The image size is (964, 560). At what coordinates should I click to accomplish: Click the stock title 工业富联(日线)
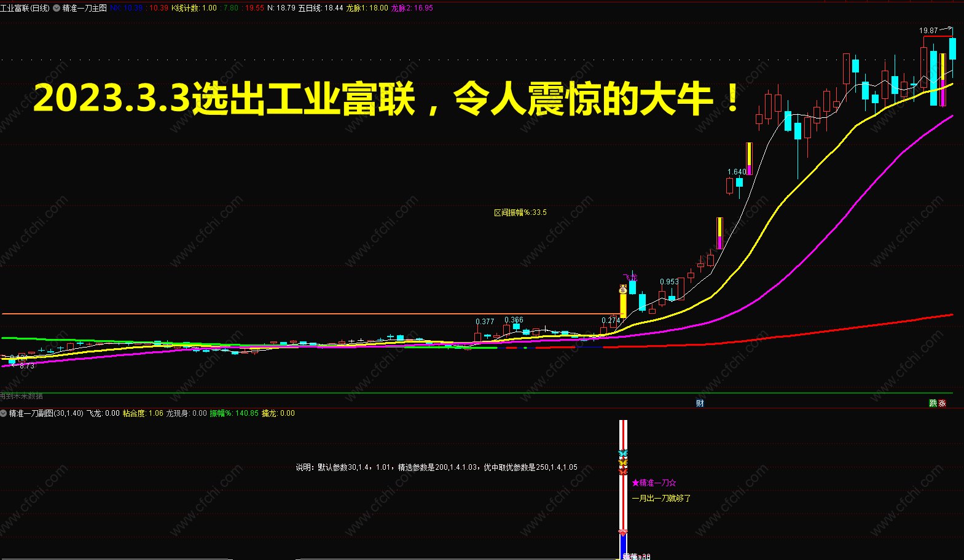tap(25, 8)
